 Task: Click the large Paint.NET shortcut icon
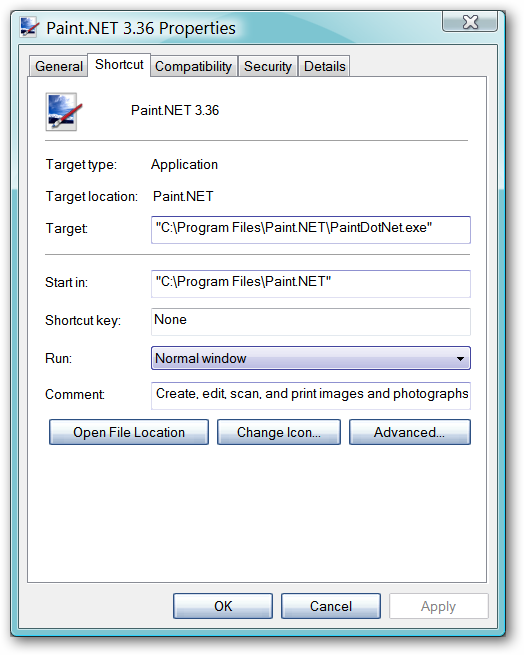click(63, 112)
